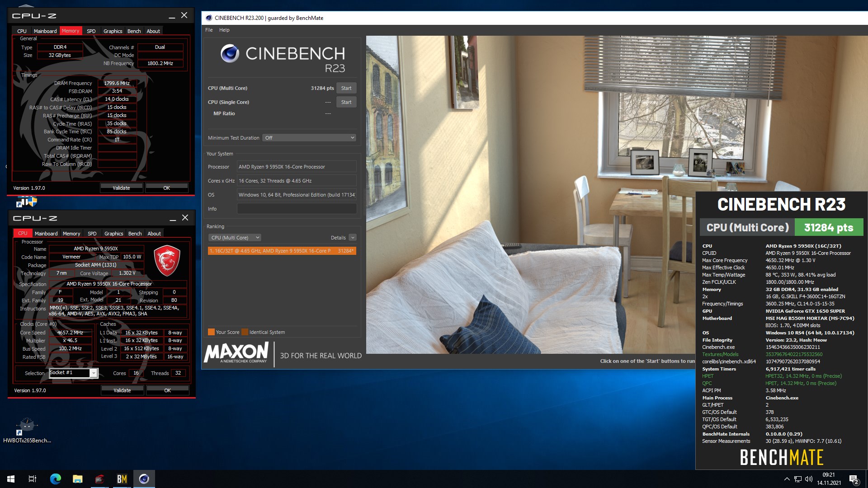The image size is (868, 488).
Task: Open Bench tab in upper CPU-Z window
Action: pyautogui.click(x=134, y=31)
